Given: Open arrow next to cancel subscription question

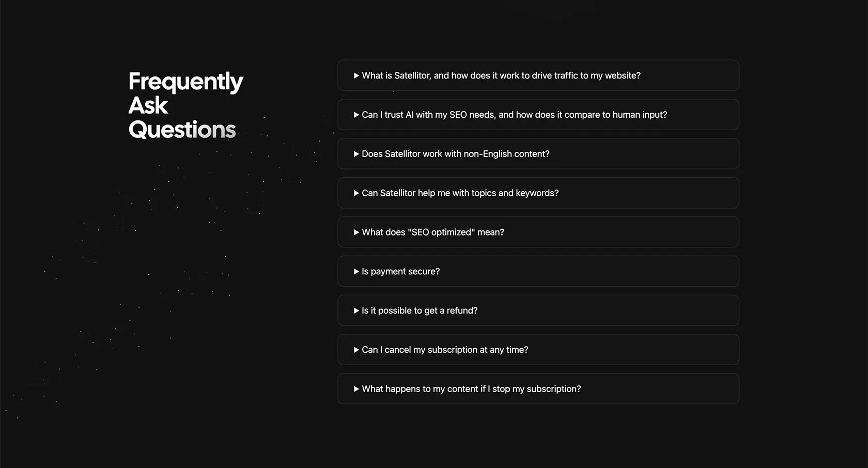Looking at the screenshot, I should coord(357,350).
